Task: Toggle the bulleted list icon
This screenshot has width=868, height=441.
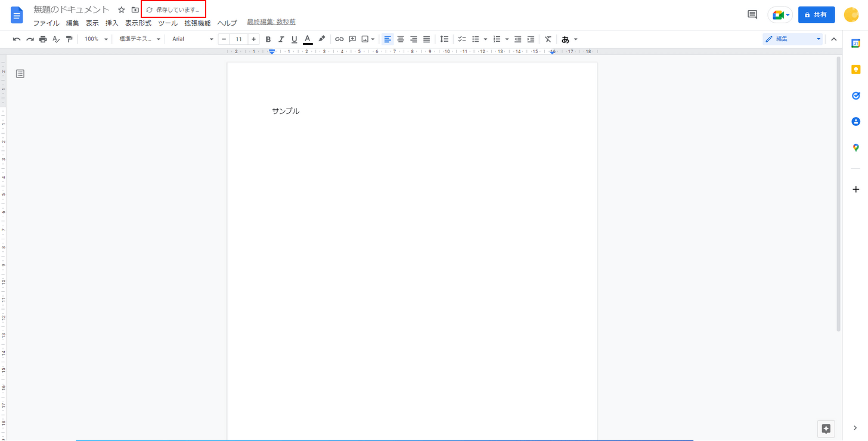Action: point(476,39)
